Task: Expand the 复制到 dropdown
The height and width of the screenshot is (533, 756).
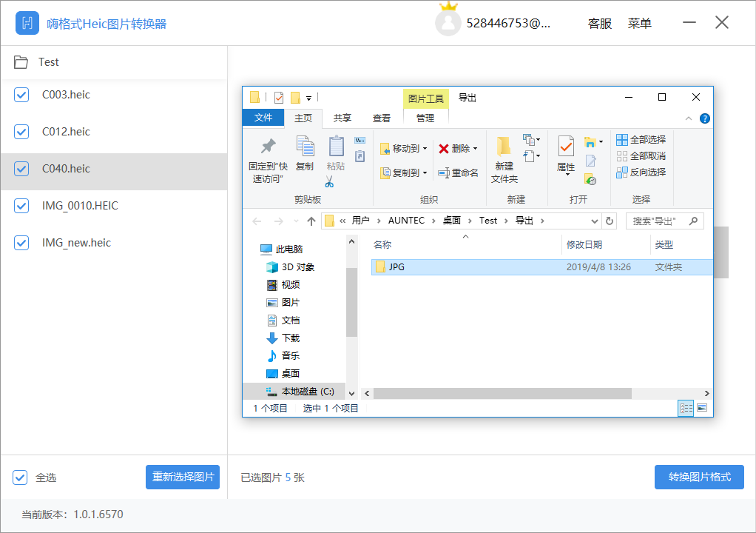Action: pyautogui.click(x=423, y=172)
